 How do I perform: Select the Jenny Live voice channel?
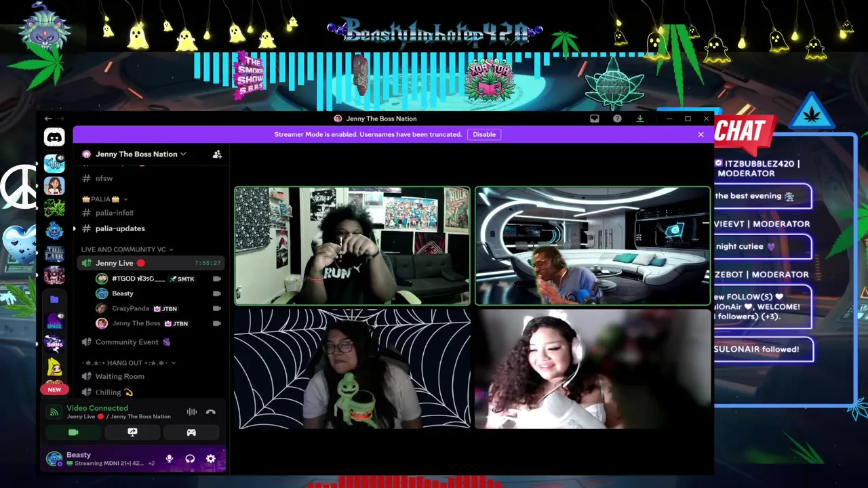151,263
